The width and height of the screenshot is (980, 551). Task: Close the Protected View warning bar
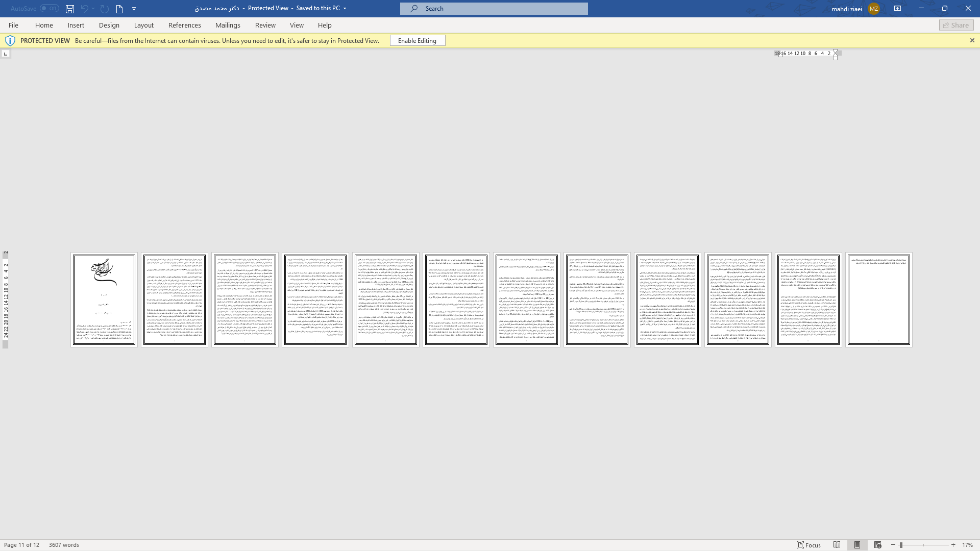coord(972,40)
